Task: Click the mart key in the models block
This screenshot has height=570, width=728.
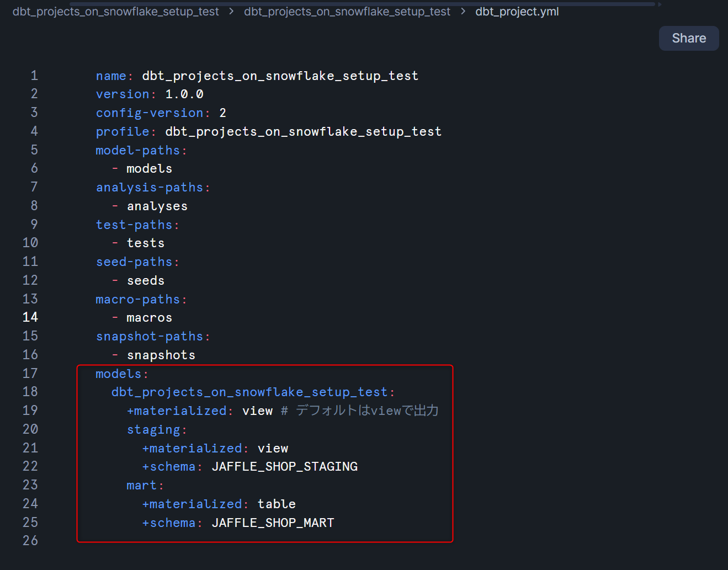Action: tap(141, 486)
